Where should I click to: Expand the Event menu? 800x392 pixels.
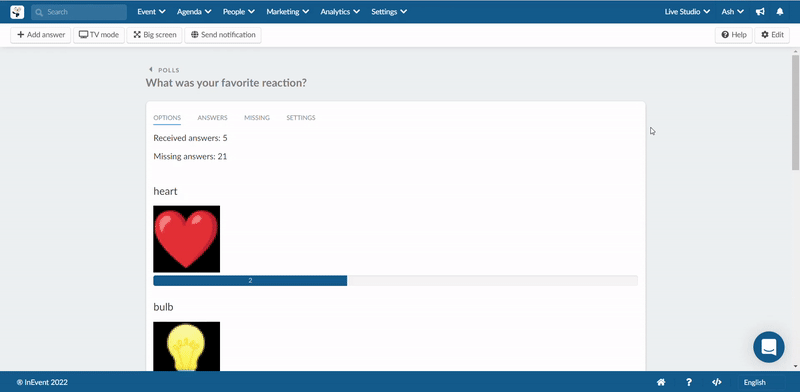(151, 12)
